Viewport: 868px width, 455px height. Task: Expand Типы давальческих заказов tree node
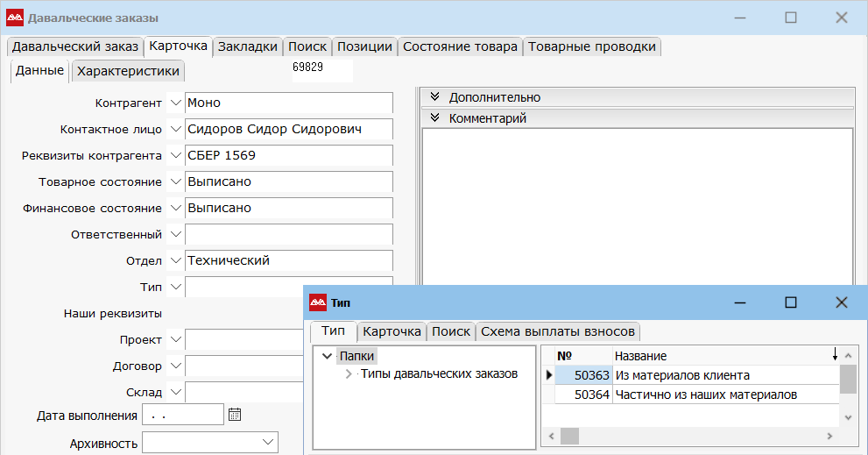(349, 374)
